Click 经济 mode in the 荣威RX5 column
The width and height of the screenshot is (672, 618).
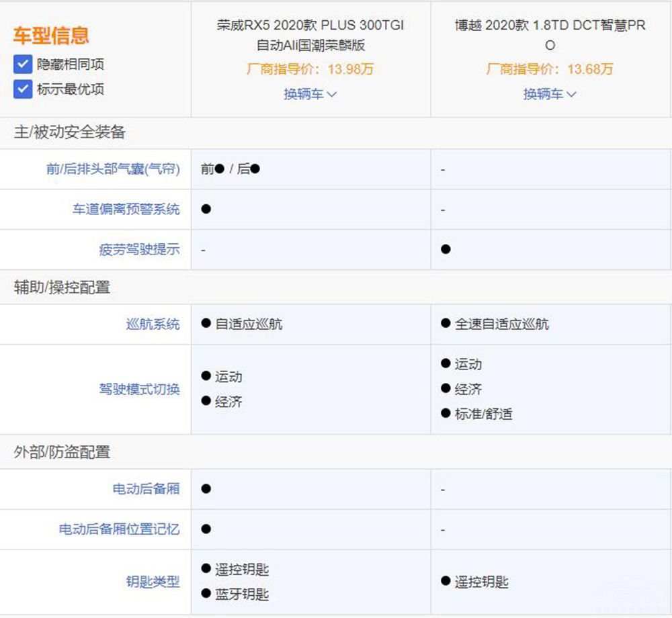(x=228, y=401)
